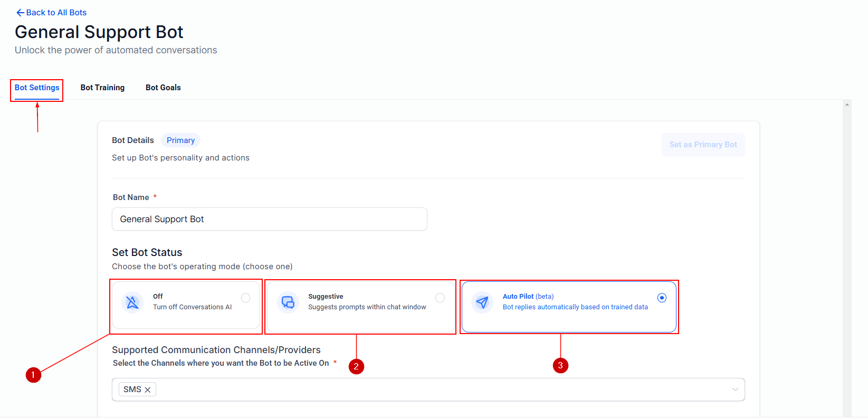
Task: Click the Set as Primary Bot button
Action: coord(703,145)
